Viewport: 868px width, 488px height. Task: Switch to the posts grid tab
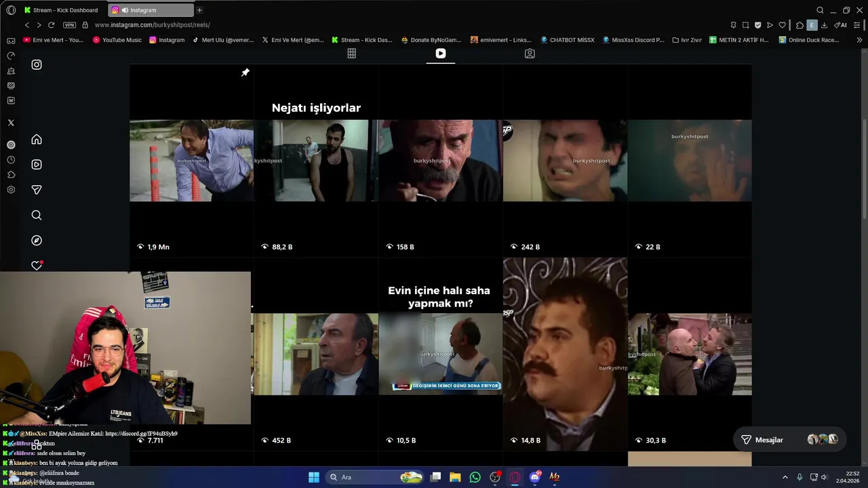351,54
